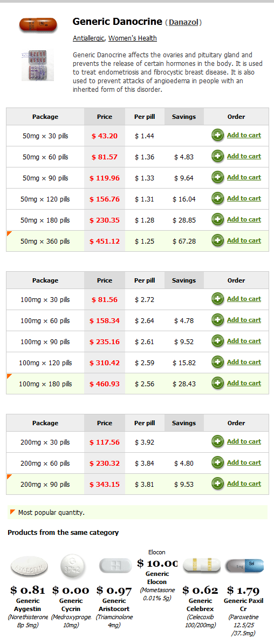The image size is (274, 644).
Task: Click green plus icon for 100mg × 180 pills
Action: click(x=218, y=383)
